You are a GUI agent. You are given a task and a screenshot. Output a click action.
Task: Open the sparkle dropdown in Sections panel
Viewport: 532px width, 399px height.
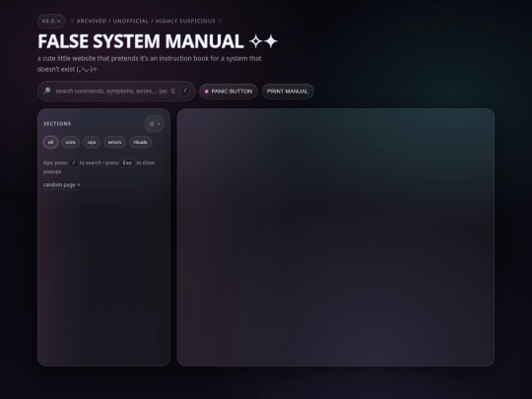click(155, 123)
